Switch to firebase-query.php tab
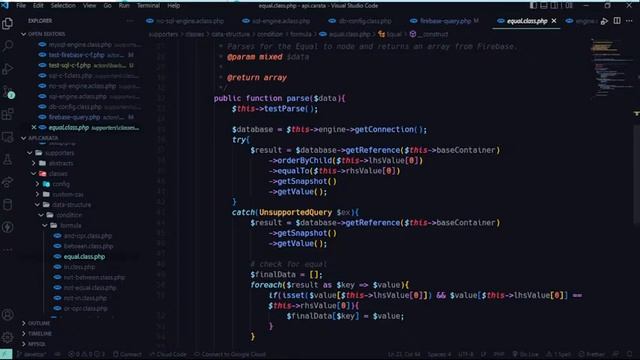 [x=444, y=21]
